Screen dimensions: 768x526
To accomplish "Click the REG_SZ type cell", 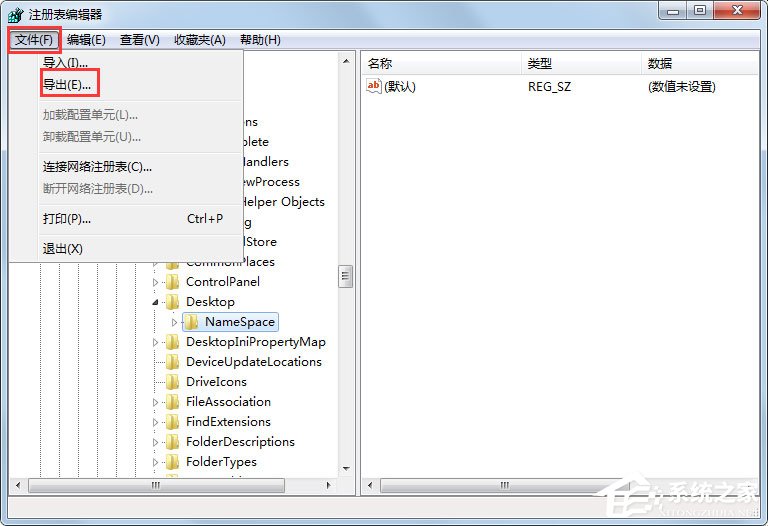I will [549, 87].
